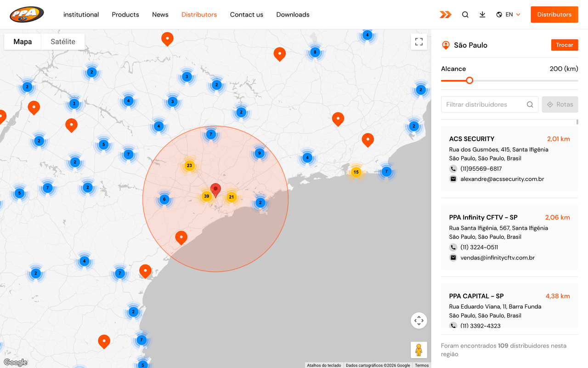Click the Trocar button
This screenshot has width=588, height=368.
pyautogui.click(x=565, y=45)
